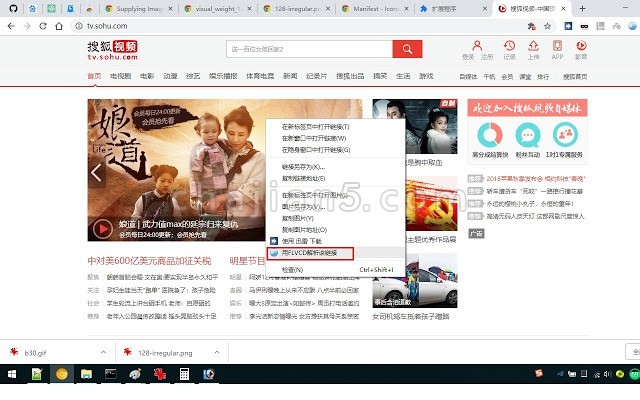The height and width of the screenshot is (400, 640).
Task: Open the pinned GitHub tab
Action: click(13, 8)
